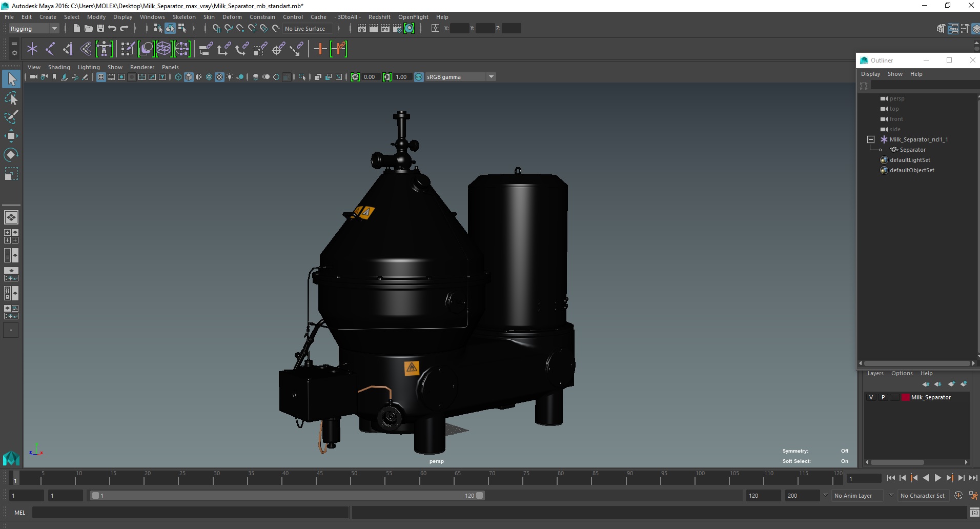
Task: Click the Create Locator shelf icon
Action: point(32,49)
